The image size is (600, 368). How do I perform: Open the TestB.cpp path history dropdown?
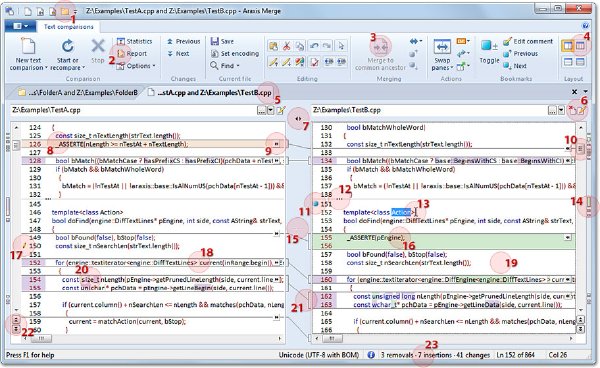561,111
